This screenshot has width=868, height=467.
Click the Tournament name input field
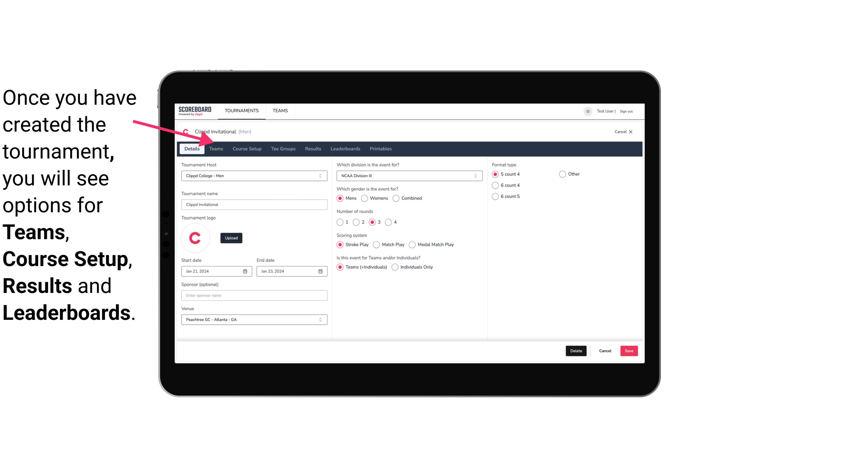coord(254,204)
